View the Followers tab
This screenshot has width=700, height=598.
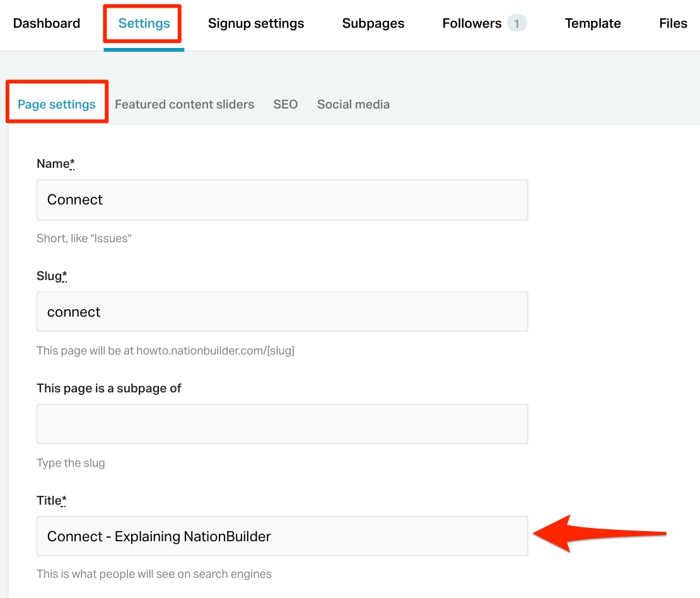pos(472,23)
